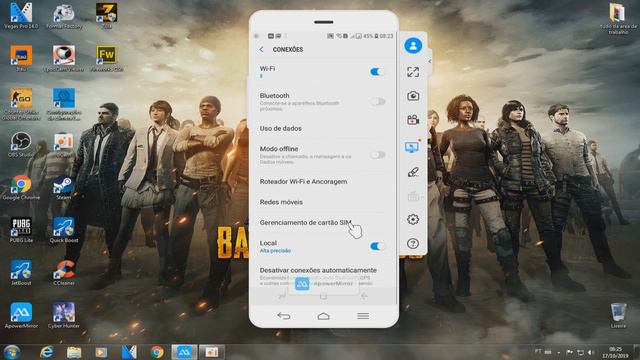
Task: Open the Adobe Fireworks desktop shortcut
Action: pyautogui.click(x=106, y=59)
